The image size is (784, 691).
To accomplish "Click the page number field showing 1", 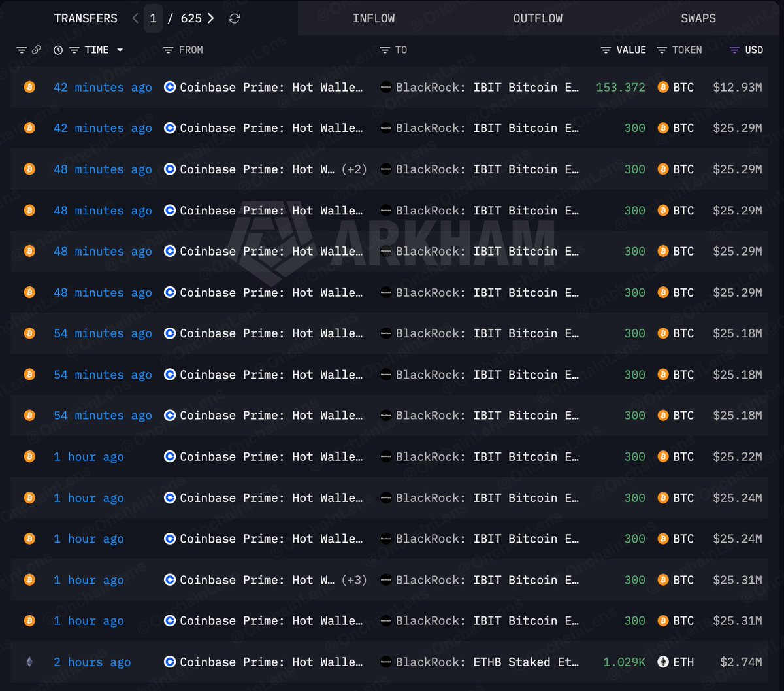I will tap(153, 18).
